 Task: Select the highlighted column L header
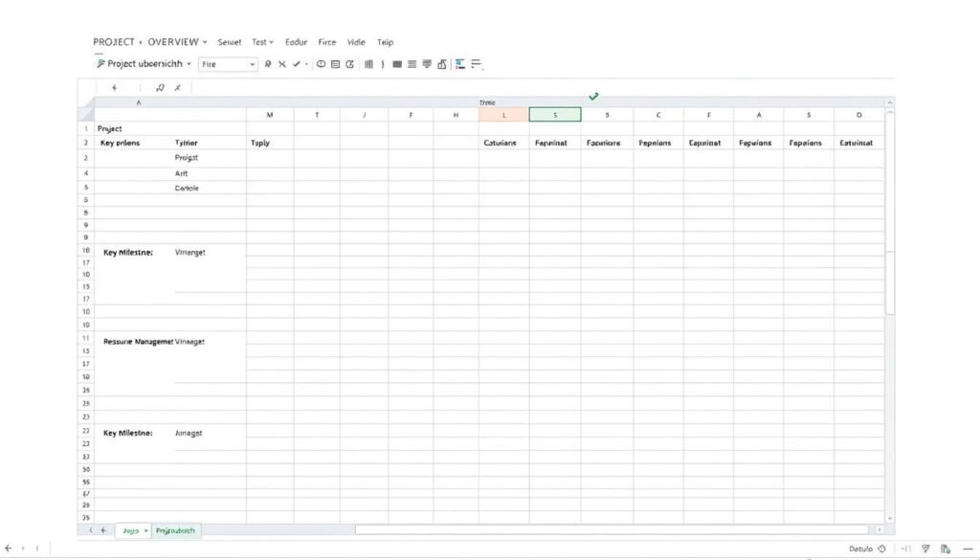503,115
